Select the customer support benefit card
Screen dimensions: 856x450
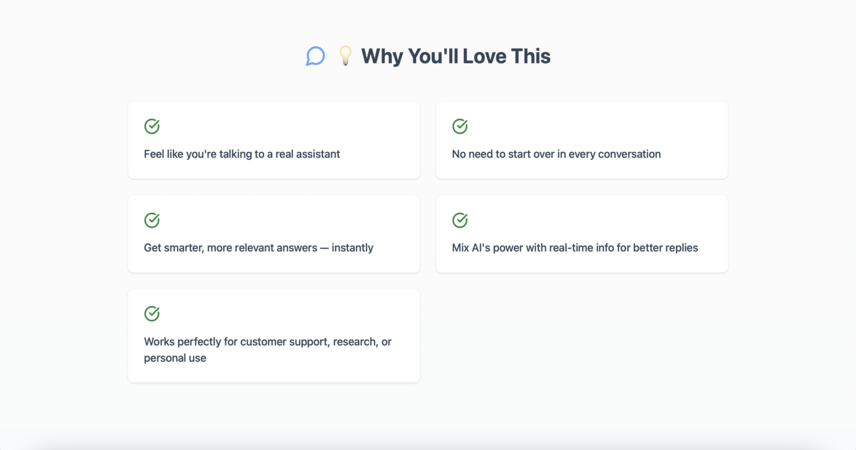tap(274, 336)
